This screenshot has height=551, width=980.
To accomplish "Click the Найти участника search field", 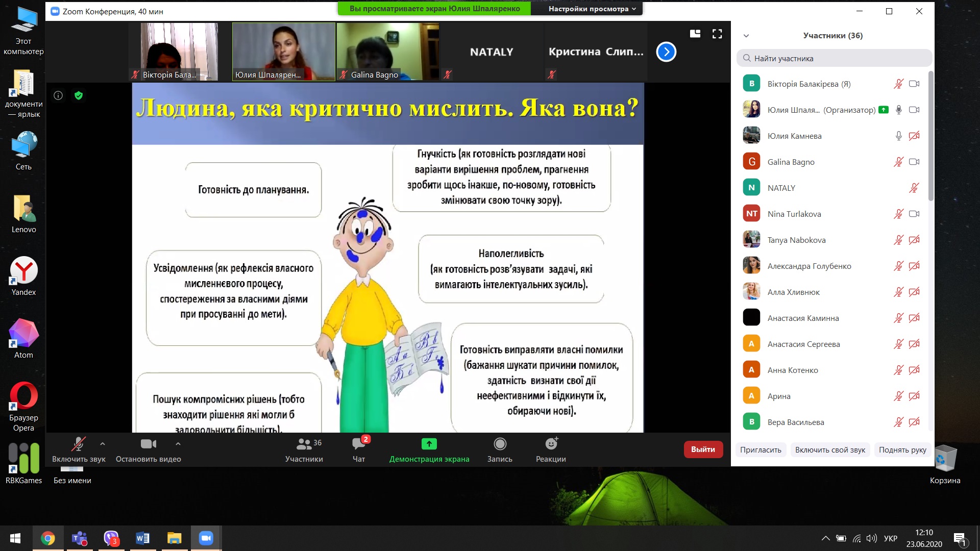I will coord(834,58).
